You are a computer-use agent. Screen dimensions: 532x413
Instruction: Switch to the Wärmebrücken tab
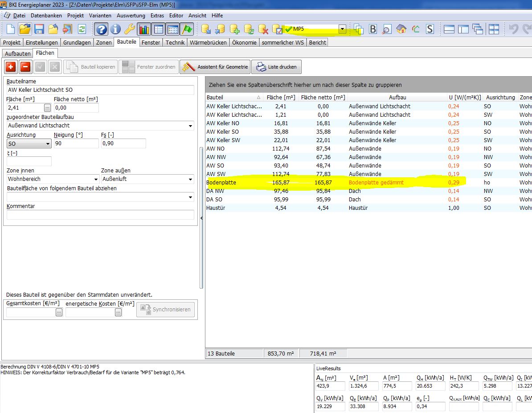pos(209,42)
